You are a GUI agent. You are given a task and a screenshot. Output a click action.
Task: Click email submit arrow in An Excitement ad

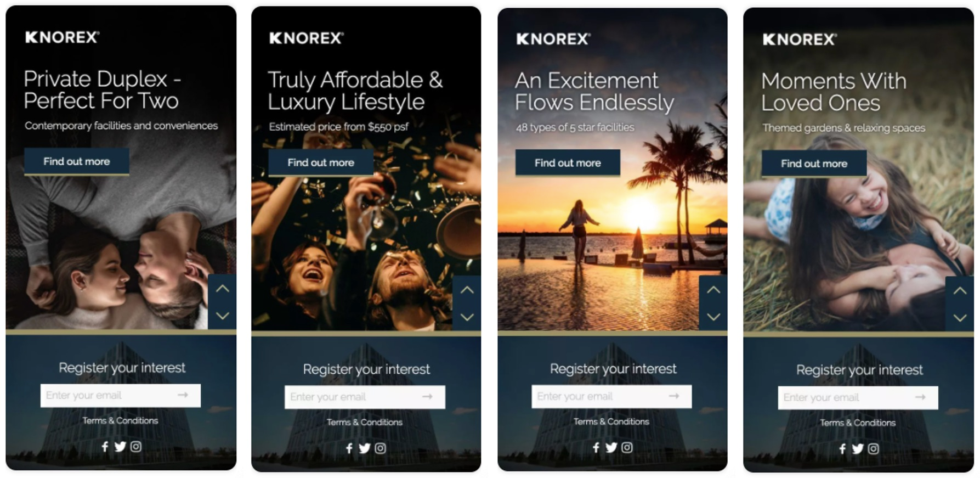point(674,396)
